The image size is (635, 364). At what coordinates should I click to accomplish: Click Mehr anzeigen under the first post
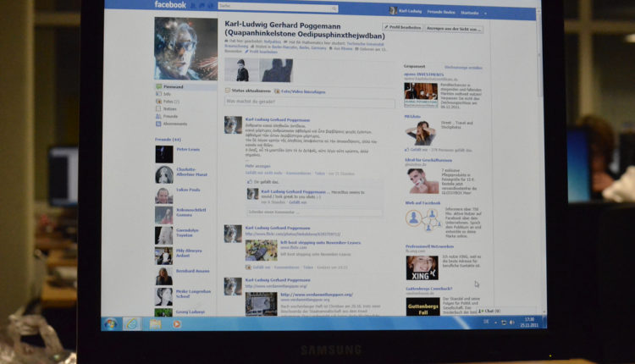tap(257, 166)
